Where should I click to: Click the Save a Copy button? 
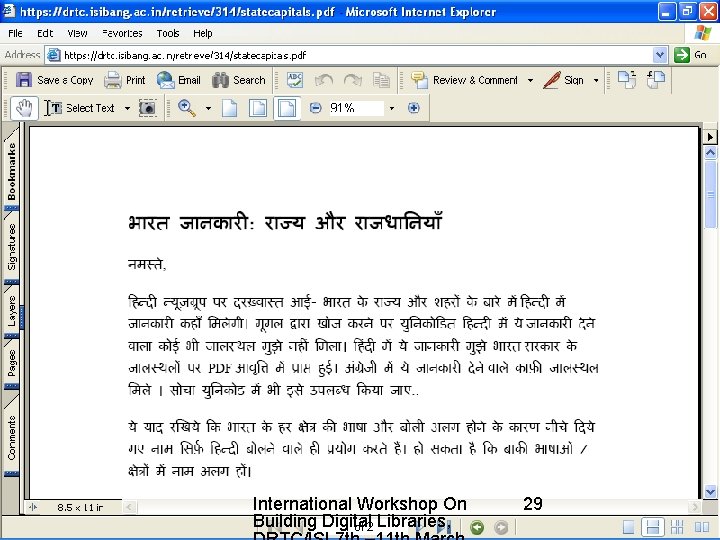click(x=54, y=80)
